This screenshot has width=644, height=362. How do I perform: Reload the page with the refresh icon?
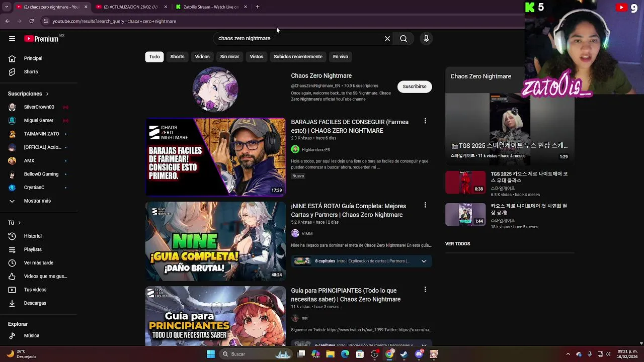coord(31,21)
